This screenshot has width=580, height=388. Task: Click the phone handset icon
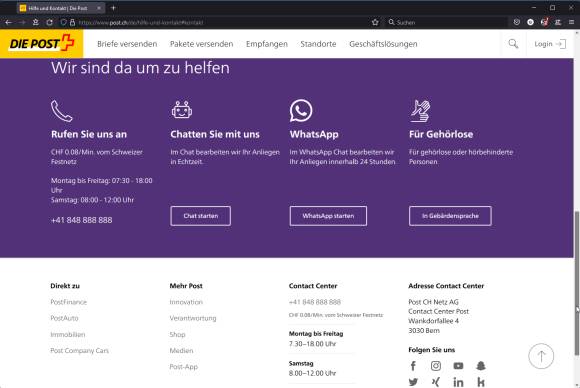pyautogui.click(x=61, y=111)
